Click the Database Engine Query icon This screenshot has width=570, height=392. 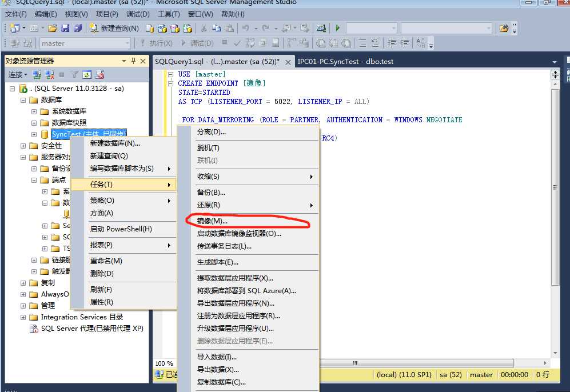pyautogui.click(x=149, y=28)
